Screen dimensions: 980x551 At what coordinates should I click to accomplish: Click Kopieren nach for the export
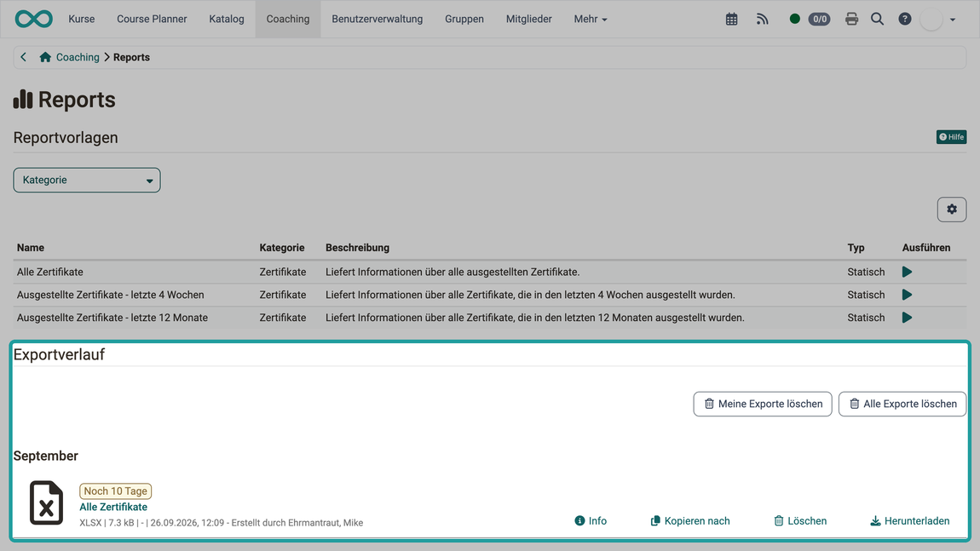pos(690,520)
